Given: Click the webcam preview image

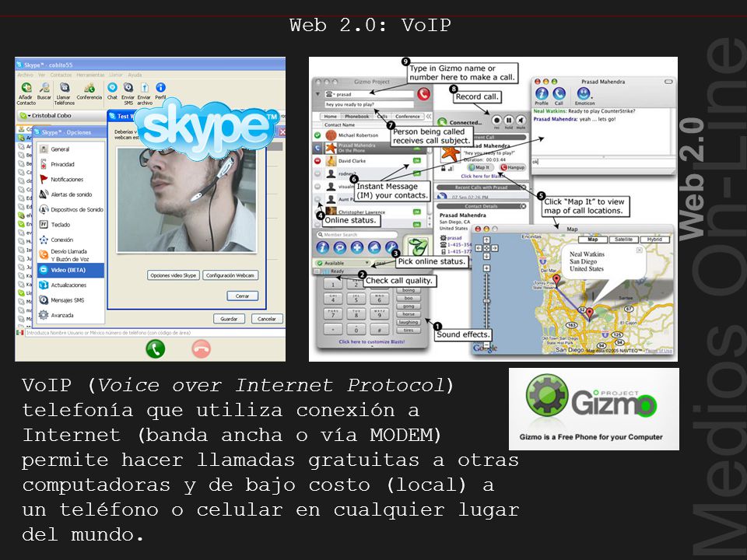Looking at the screenshot, I should [x=187, y=200].
